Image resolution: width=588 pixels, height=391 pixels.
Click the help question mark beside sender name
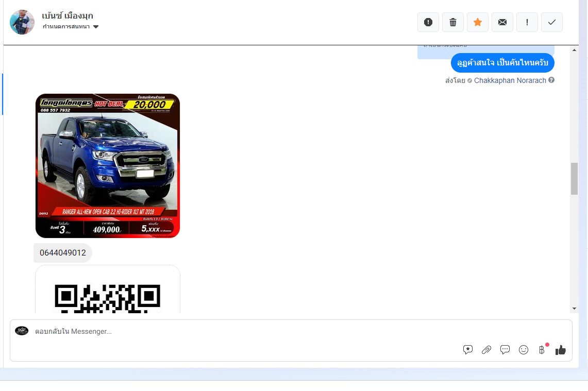click(551, 80)
